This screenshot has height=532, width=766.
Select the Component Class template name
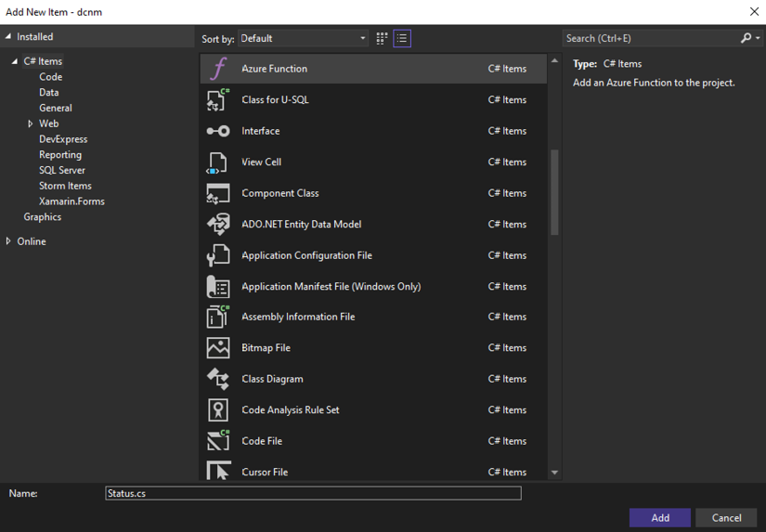coord(279,193)
